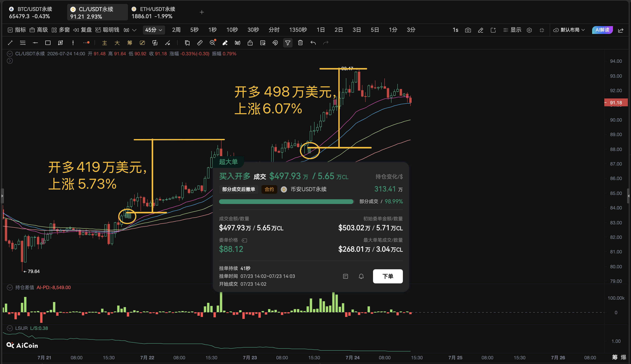Click the 爆 button at bottom right
Image resolution: width=631 pixels, height=364 pixels.
pyautogui.click(x=624, y=357)
